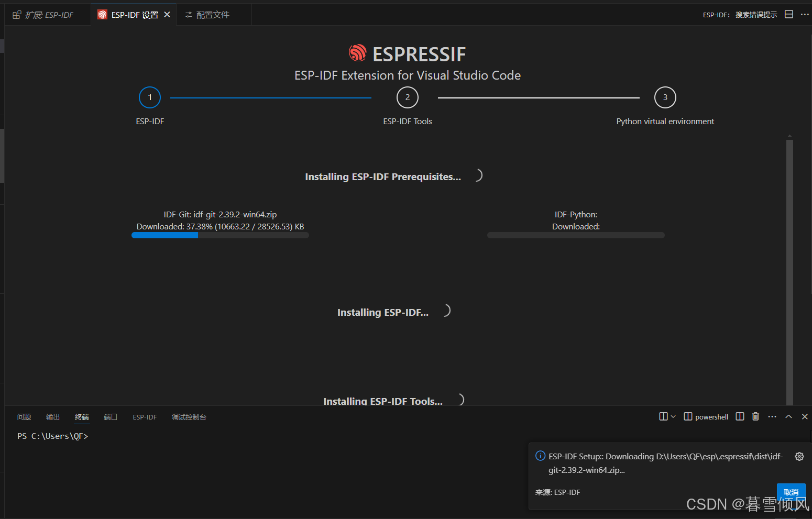This screenshot has width=812, height=519.
Task: Click the ESP-IDF Extension for Visual Studio Code title
Action: (x=408, y=75)
